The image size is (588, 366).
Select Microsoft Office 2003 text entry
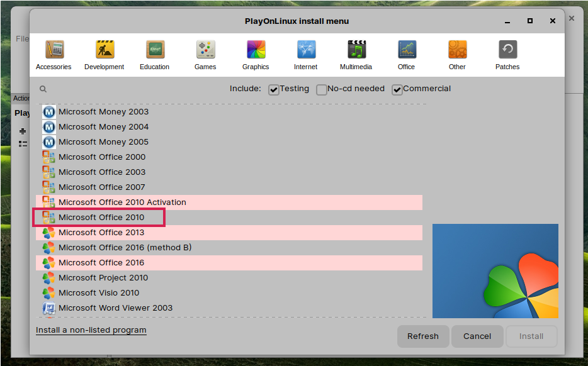pos(102,172)
